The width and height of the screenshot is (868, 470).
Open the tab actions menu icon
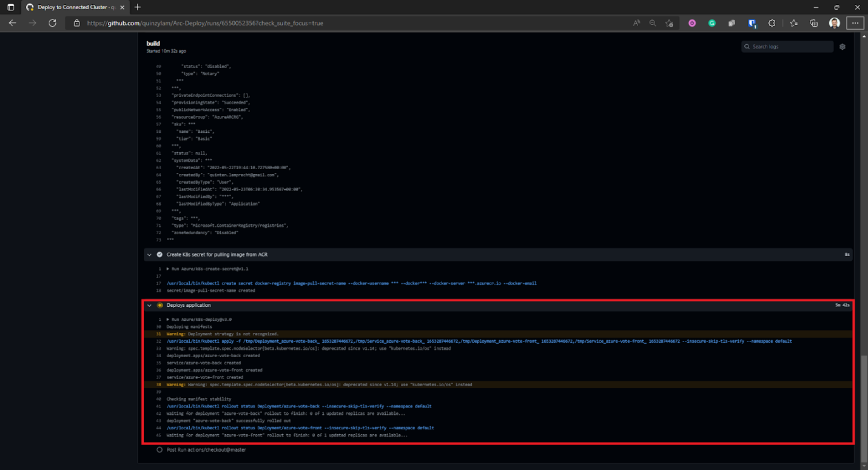pyautogui.click(x=10, y=7)
